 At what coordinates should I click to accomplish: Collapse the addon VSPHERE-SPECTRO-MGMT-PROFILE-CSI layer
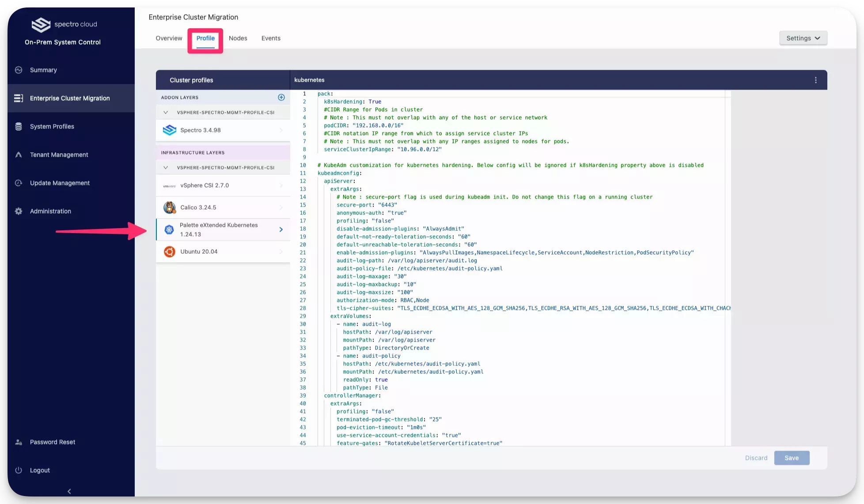tap(166, 112)
